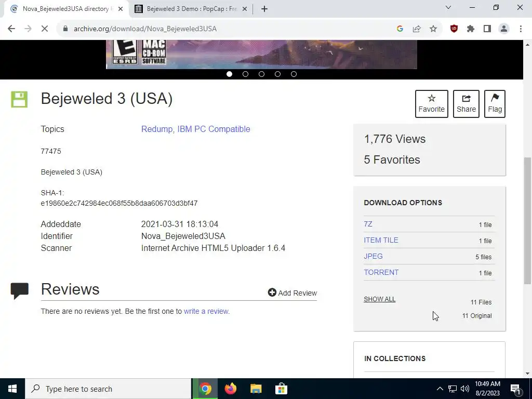Select the Nova_Bejeweled3USA directory tab
This screenshot has height=399, width=532.
(66, 9)
